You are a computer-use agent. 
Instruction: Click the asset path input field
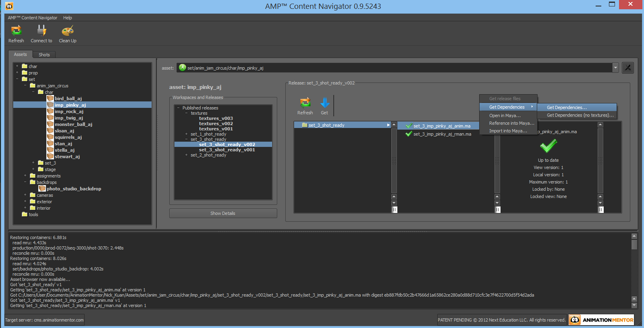point(395,68)
